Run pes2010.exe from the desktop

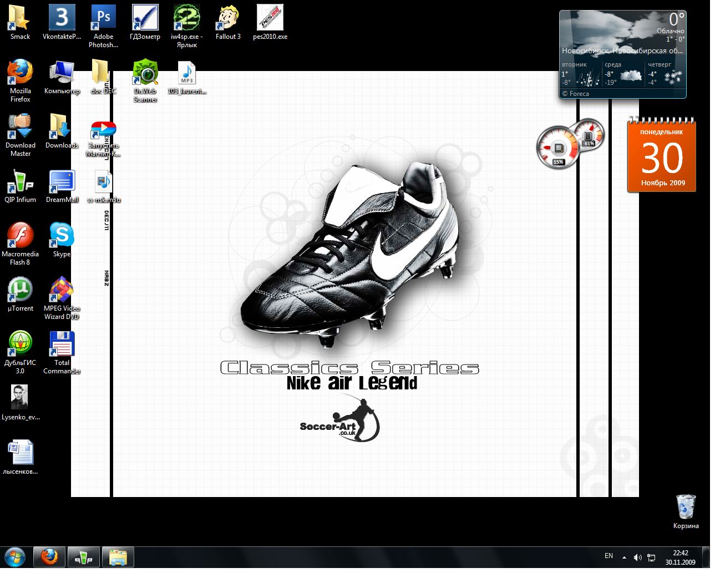tap(270, 22)
